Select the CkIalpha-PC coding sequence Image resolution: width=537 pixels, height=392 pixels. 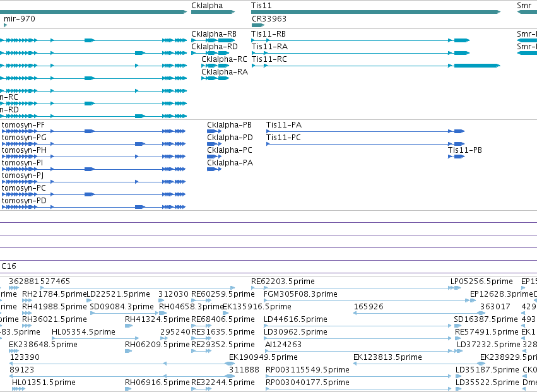214,157
